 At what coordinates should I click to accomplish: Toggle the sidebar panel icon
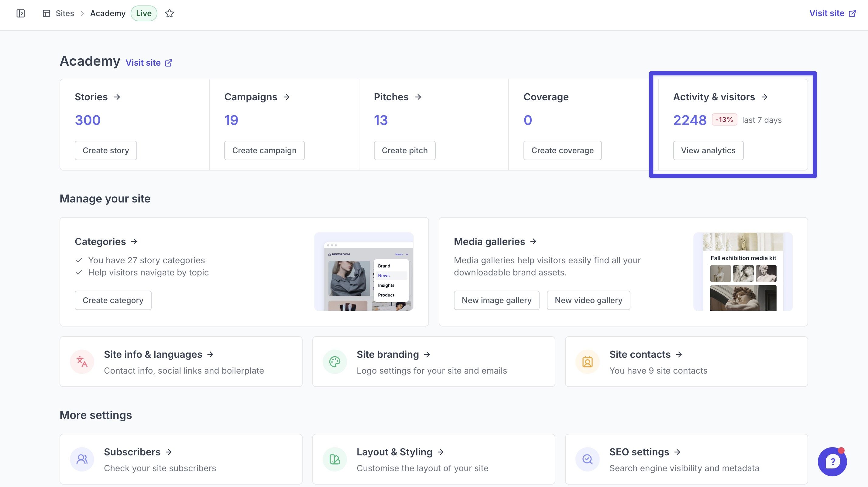[21, 13]
